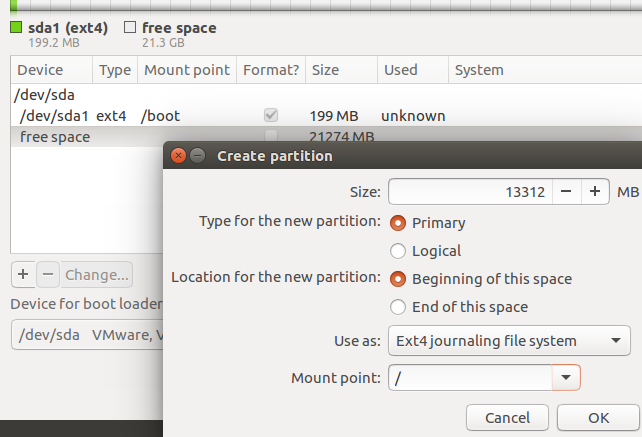Choose End of this space

click(399, 307)
